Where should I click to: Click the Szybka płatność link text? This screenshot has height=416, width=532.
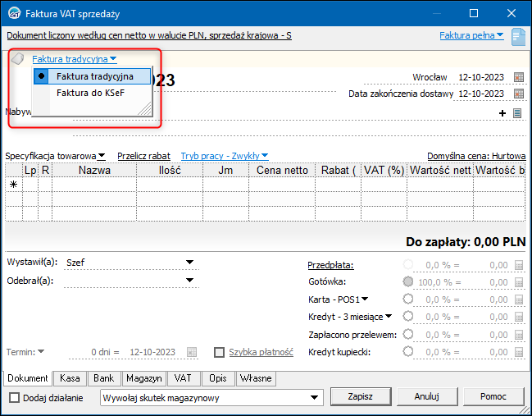pyautogui.click(x=261, y=352)
